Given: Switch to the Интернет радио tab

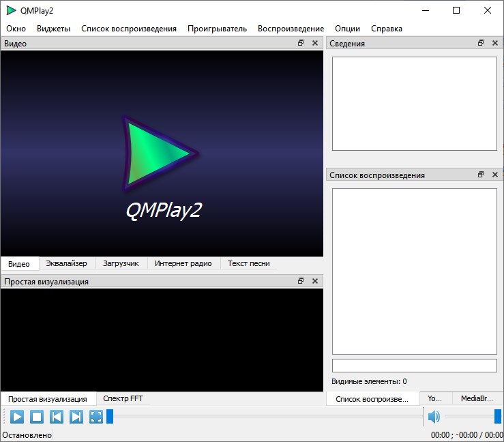Looking at the screenshot, I should 183,263.
